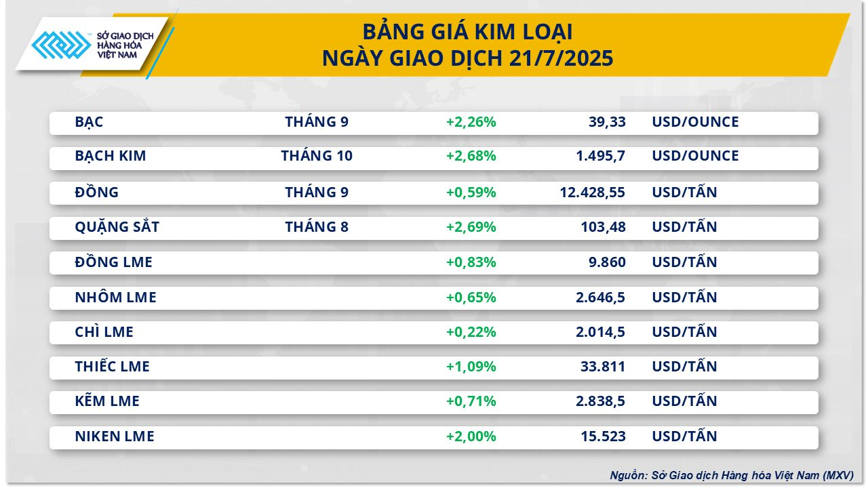The height and width of the screenshot is (488, 868).
Task: Click QUẶNG SẮT price 103,48
Action: click(603, 227)
